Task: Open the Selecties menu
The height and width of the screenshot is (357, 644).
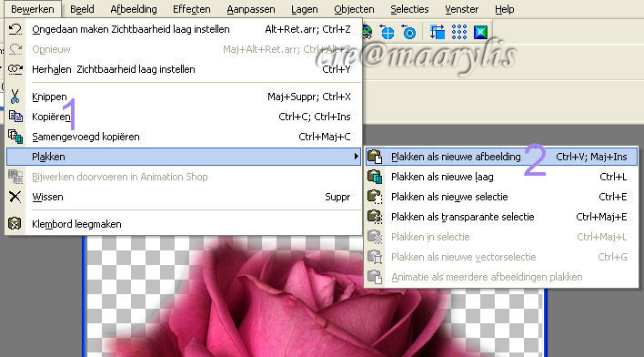Action: pos(409,9)
